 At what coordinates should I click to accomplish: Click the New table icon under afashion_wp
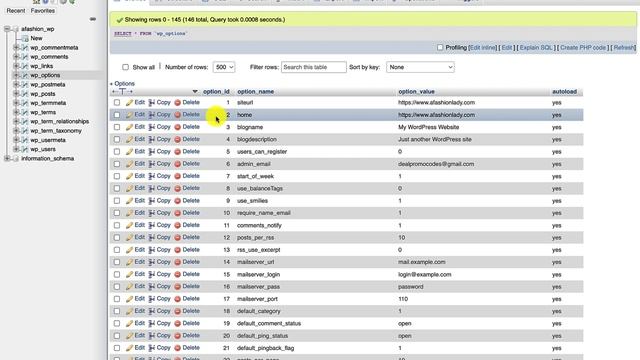click(x=25, y=38)
